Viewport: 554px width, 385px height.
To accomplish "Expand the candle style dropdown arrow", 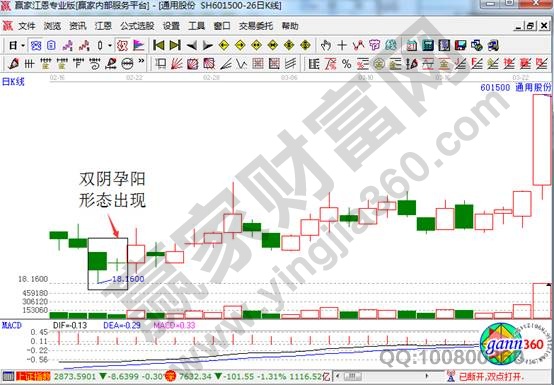I will point(110,46).
